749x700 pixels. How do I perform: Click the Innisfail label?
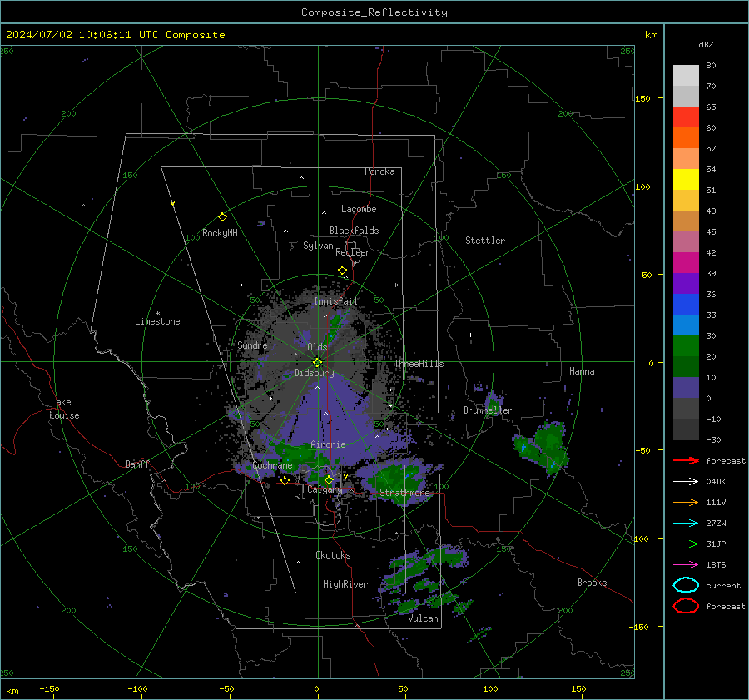click(335, 301)
